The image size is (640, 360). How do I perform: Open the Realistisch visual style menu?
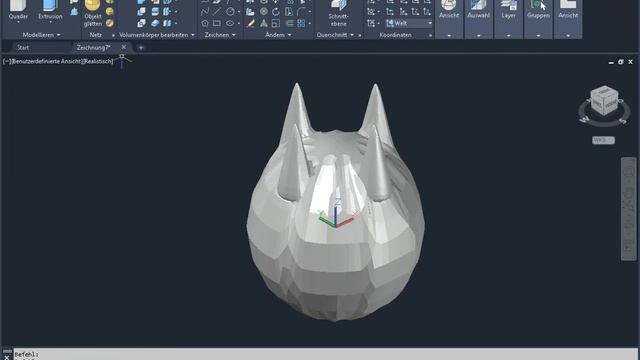pyautogui.click(x=97, y=62)
